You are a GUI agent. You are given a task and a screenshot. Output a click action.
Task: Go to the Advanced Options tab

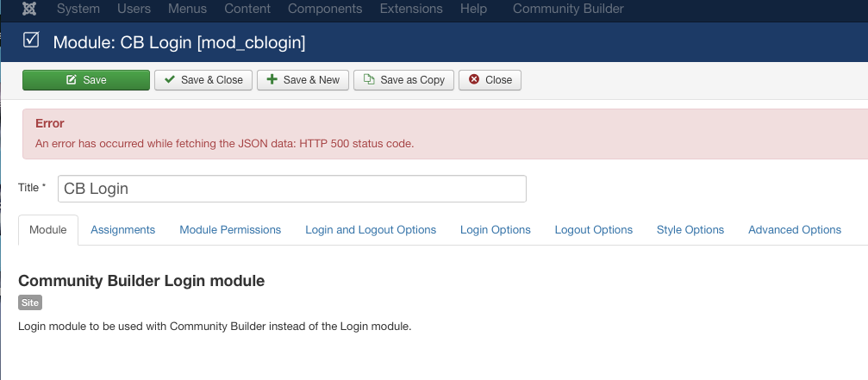pos(795,229)
